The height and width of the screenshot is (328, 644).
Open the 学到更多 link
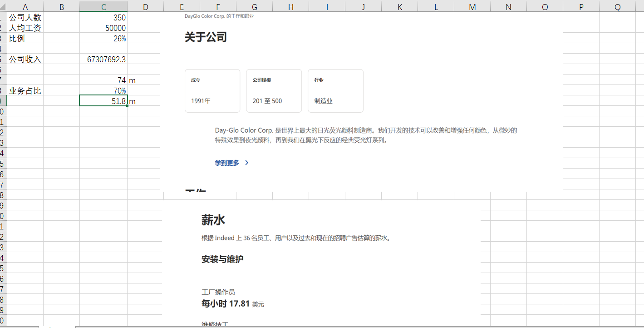[227, 163]
